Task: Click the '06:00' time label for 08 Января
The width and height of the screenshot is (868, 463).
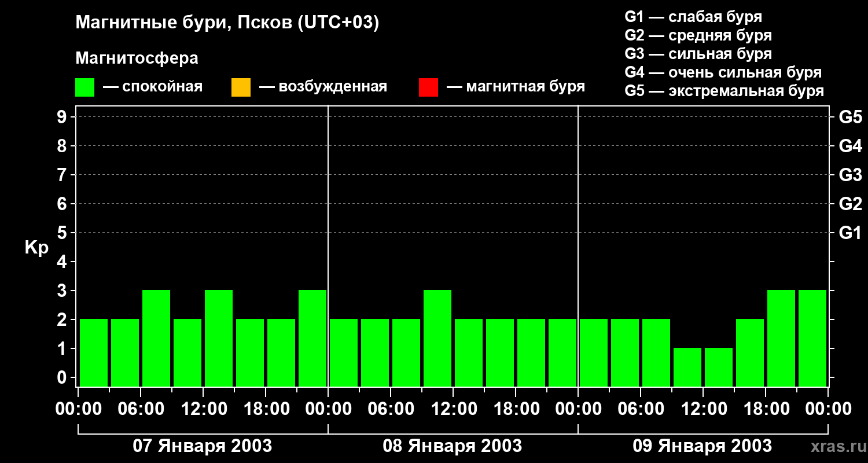Action: click(x=391, y=409)
